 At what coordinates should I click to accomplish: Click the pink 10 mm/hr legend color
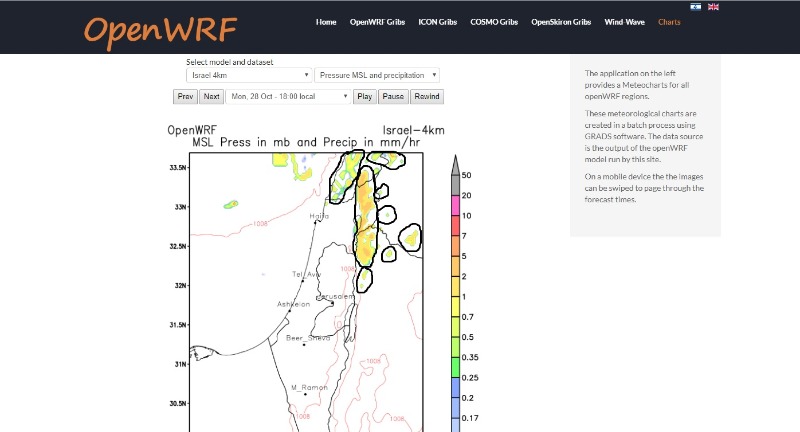(x=455, y=205)
